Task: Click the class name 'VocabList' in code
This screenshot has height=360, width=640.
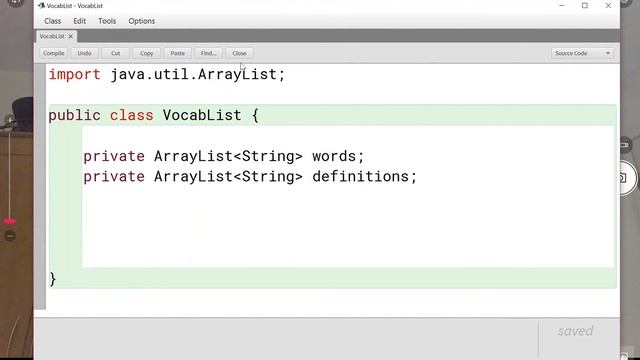Action: (202, 116)
